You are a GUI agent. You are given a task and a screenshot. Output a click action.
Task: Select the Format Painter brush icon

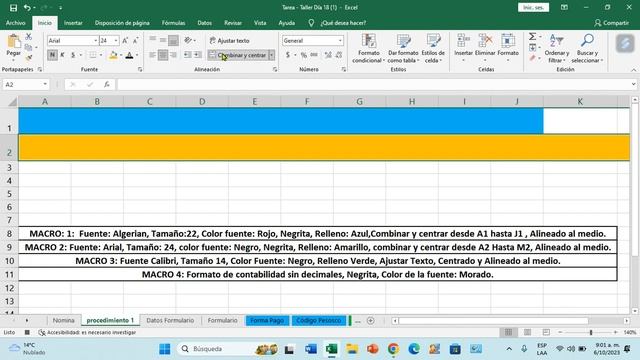click(29, 58)
